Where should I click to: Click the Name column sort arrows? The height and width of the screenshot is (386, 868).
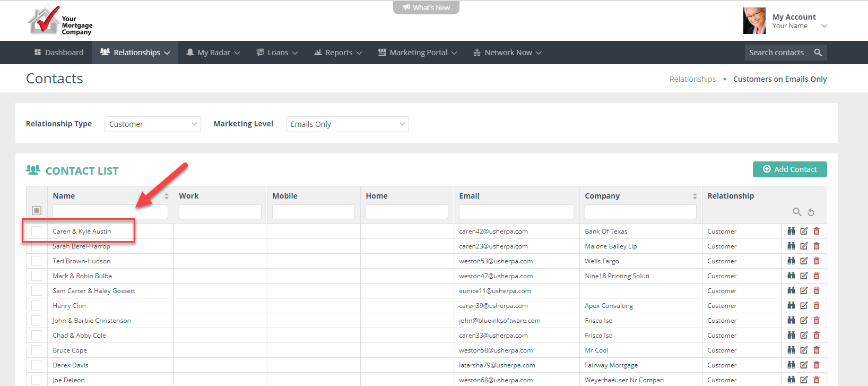pyautogui.click(x=166, y=196)
